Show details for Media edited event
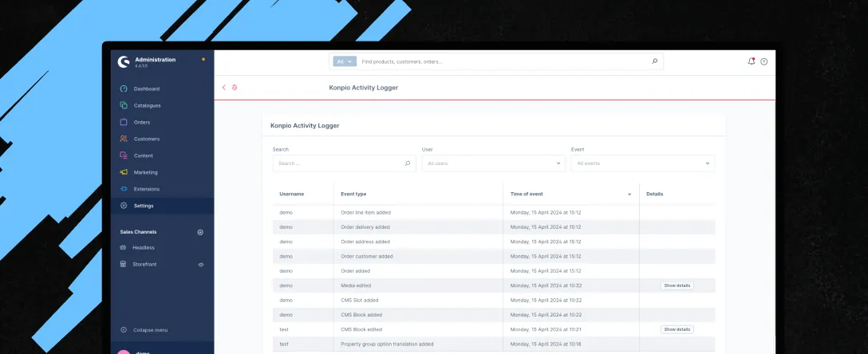868x354 pixels. (x=677, y=285)
